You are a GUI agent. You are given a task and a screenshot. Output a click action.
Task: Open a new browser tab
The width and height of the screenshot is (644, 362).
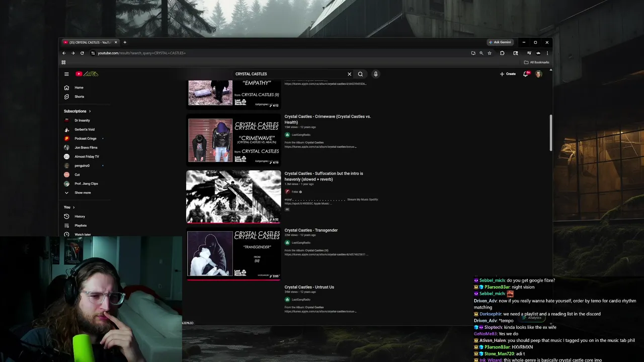(125, 42)
